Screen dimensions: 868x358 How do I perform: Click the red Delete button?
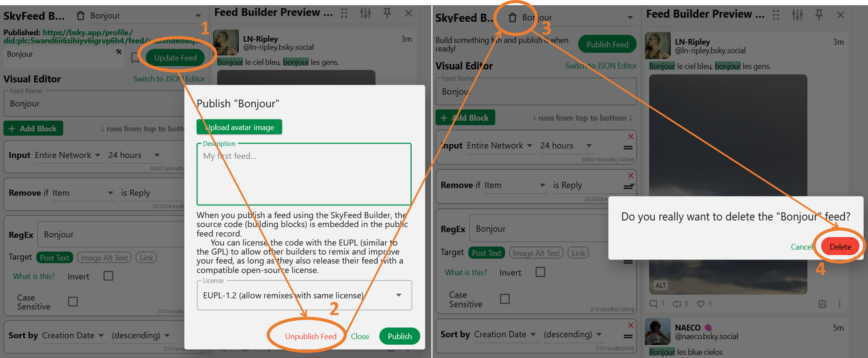(840, 247)
